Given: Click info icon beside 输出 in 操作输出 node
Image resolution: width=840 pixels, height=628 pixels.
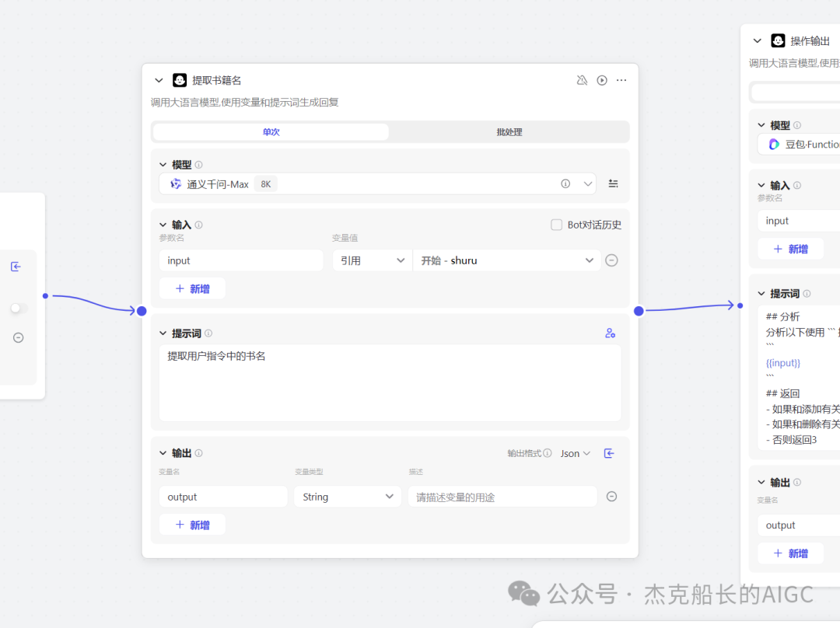Looking at the screenshot, I should coord(797,483).
